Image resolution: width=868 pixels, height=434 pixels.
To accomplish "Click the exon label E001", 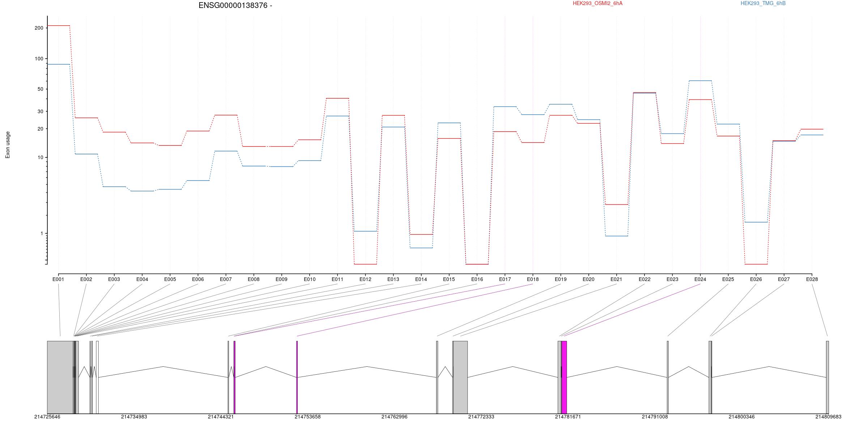I will point(58,279).
